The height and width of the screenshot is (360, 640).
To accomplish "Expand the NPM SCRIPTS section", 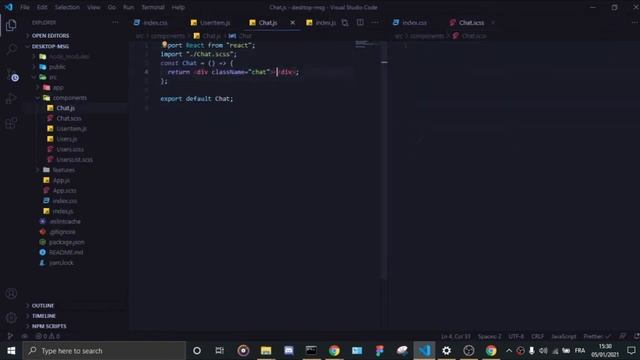I will pos(49,326).
